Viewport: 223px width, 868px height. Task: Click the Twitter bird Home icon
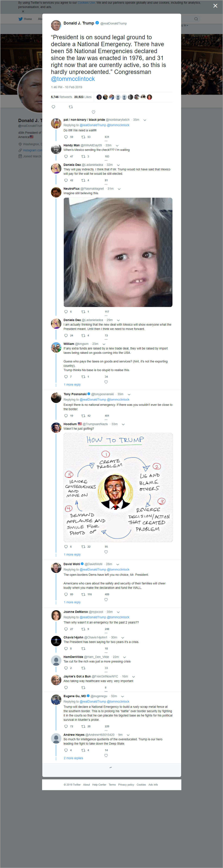coord(21,19)
